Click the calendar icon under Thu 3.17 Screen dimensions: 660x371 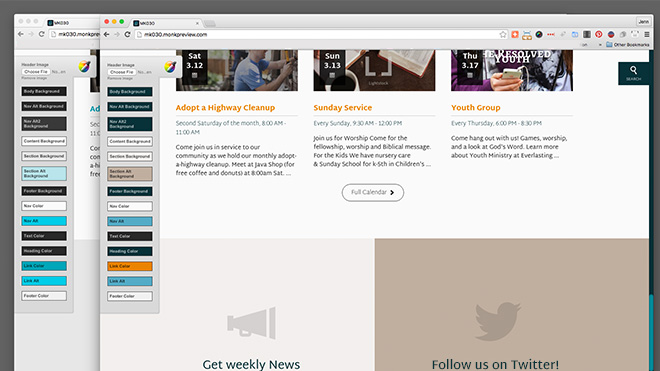click(470, 75)
